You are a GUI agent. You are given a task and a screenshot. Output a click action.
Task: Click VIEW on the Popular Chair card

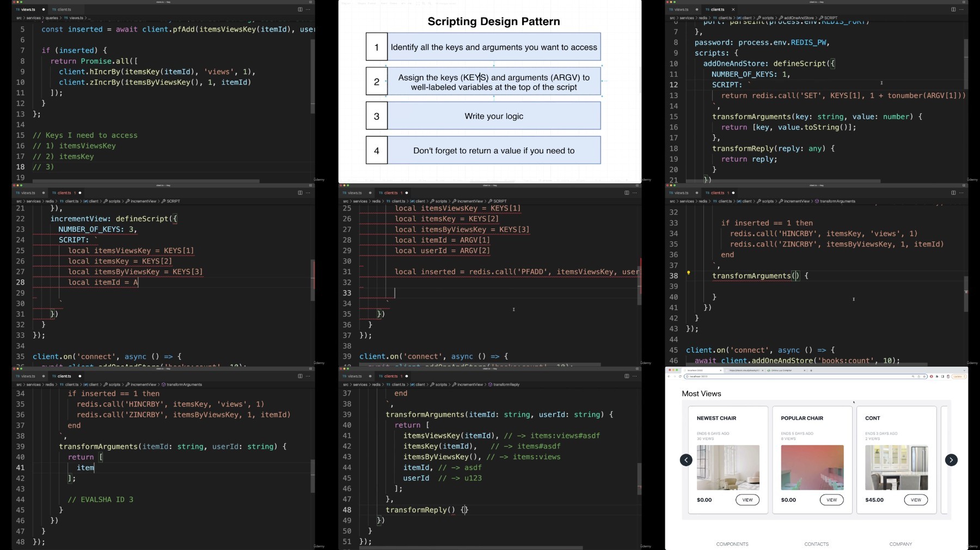[x=831, y=500]
